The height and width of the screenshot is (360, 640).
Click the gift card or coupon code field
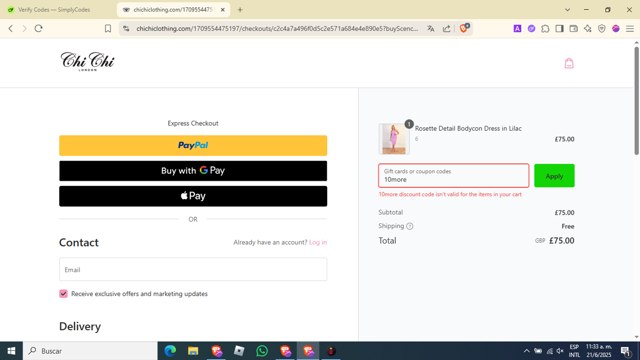[x=453, y=176]
